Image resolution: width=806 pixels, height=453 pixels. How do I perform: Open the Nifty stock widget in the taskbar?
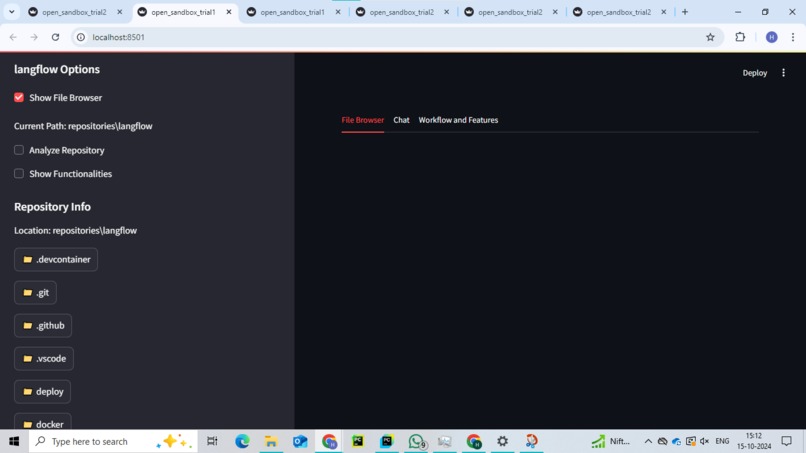tap(611, 441)
